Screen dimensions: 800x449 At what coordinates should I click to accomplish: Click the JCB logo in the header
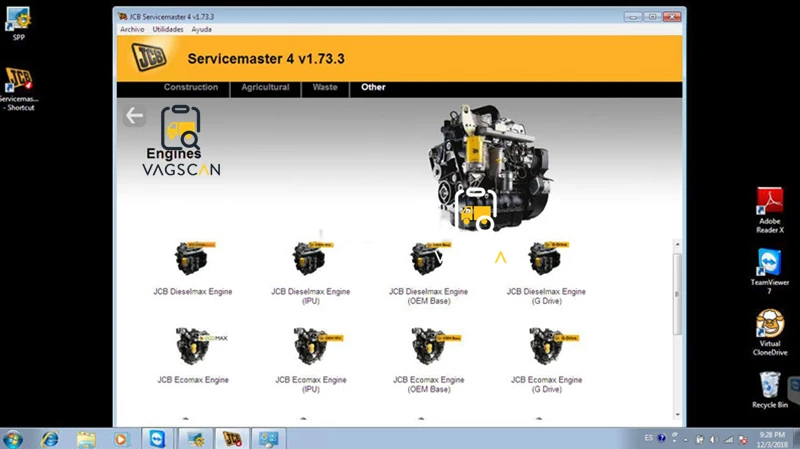pyautogui.click(x=149, y=57)
